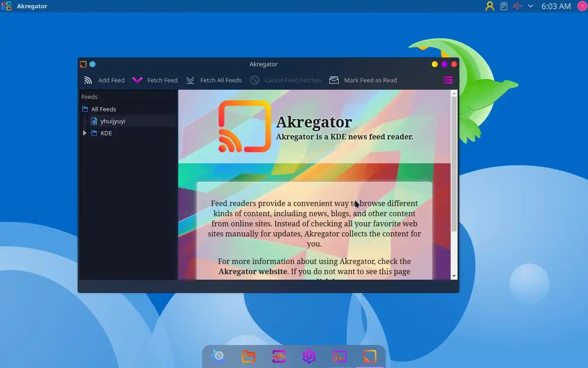This screenshot has width=588, height=368.
Task: Click the pink circular icon in top panel
Action: pos(582,6)
